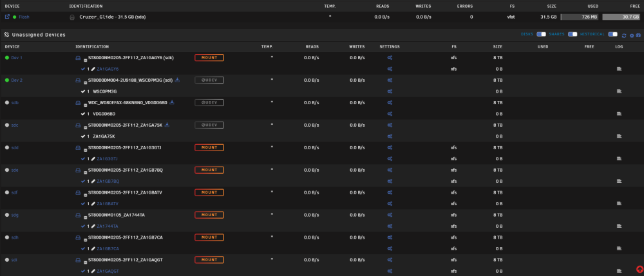Open settings gears on the sdi row

click(x=390, y=260)
